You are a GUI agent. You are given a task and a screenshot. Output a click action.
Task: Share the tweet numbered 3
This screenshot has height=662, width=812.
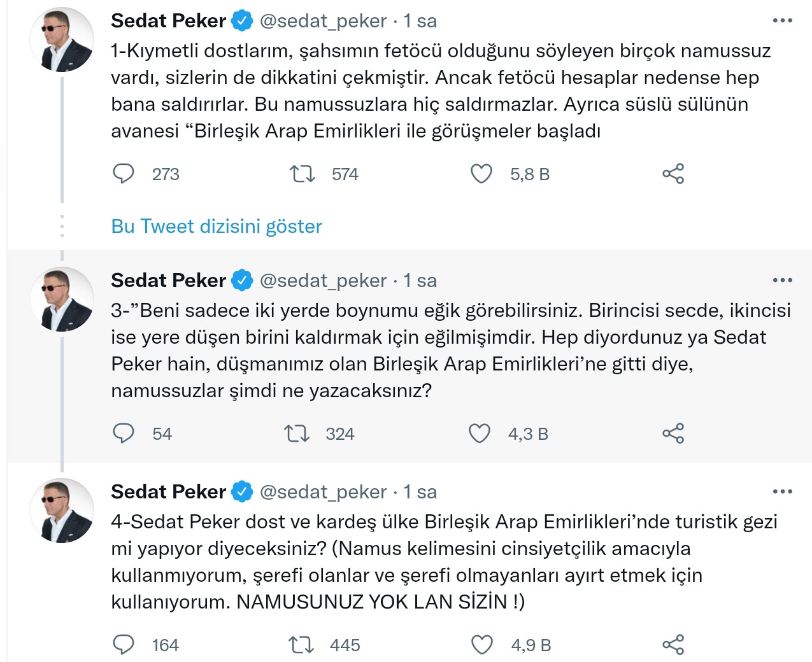click(673, 433)
